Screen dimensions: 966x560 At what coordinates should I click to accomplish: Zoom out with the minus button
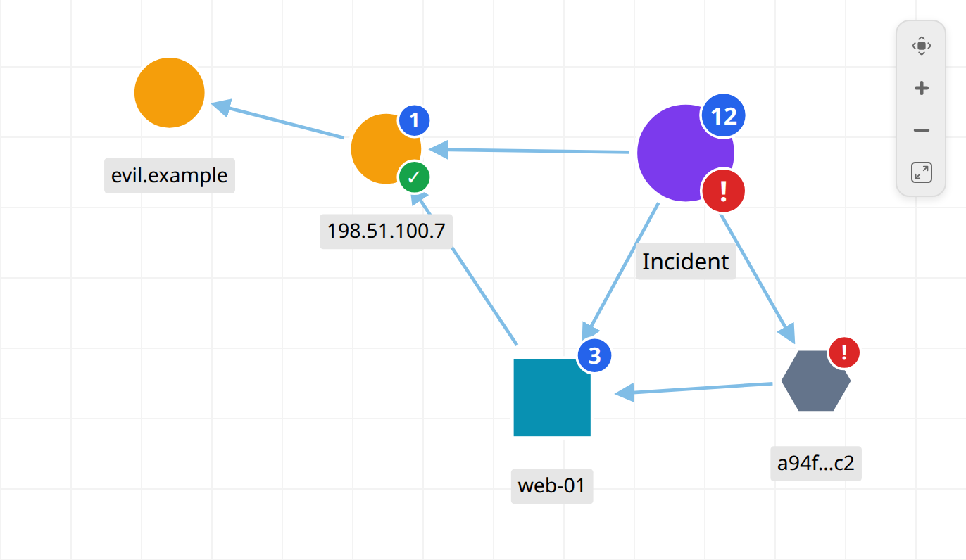click(921, 130)
